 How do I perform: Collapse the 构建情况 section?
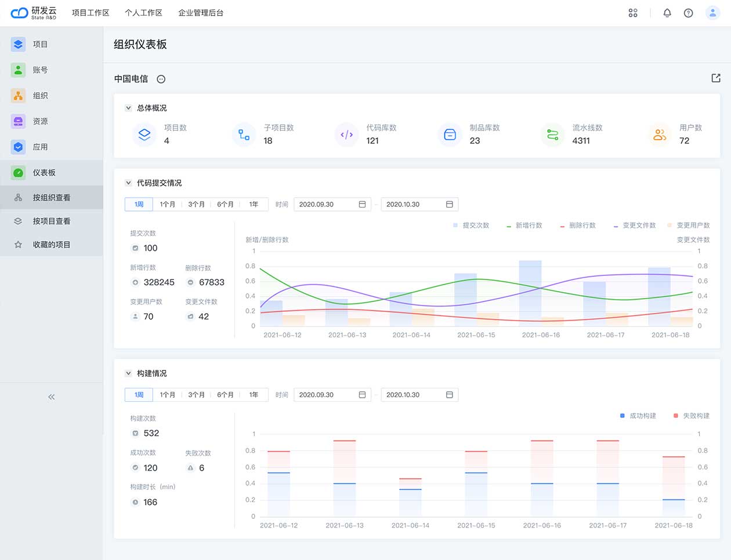128,373
